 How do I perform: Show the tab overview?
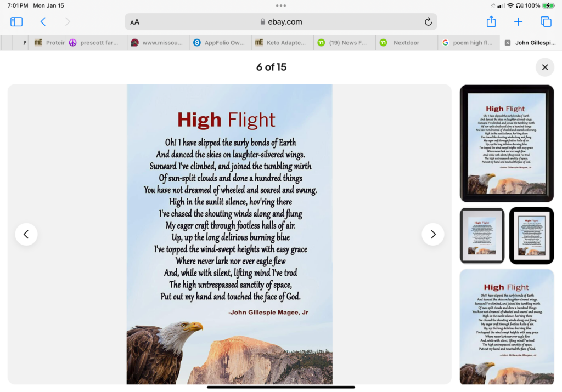pyautogui.click(x=546, y=22)
